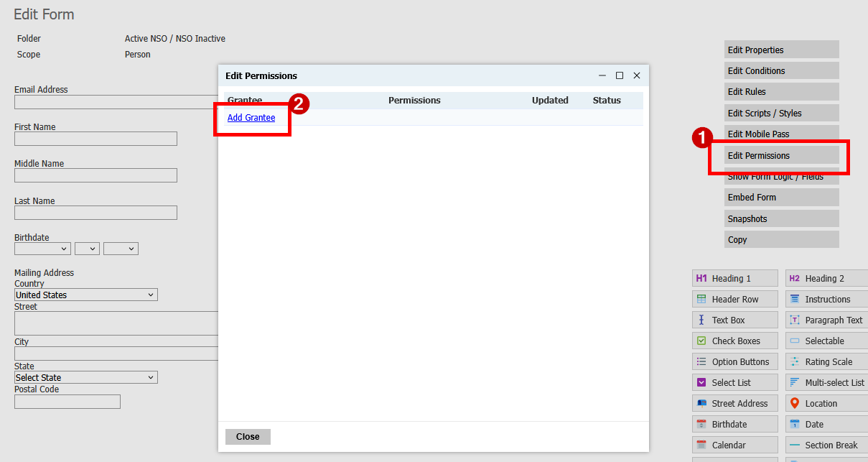Open the Select State dropdown
868x462 pixels.
(x=86, y=377)
